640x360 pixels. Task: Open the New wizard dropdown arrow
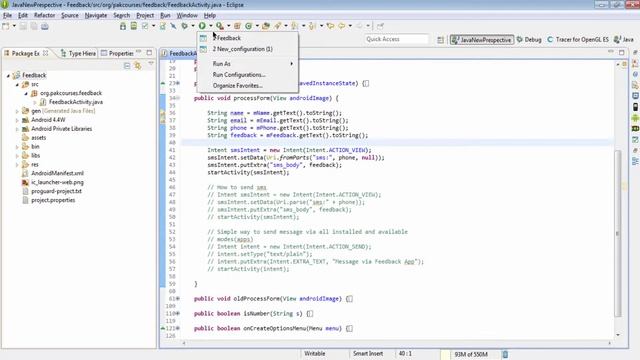point(14,26)
